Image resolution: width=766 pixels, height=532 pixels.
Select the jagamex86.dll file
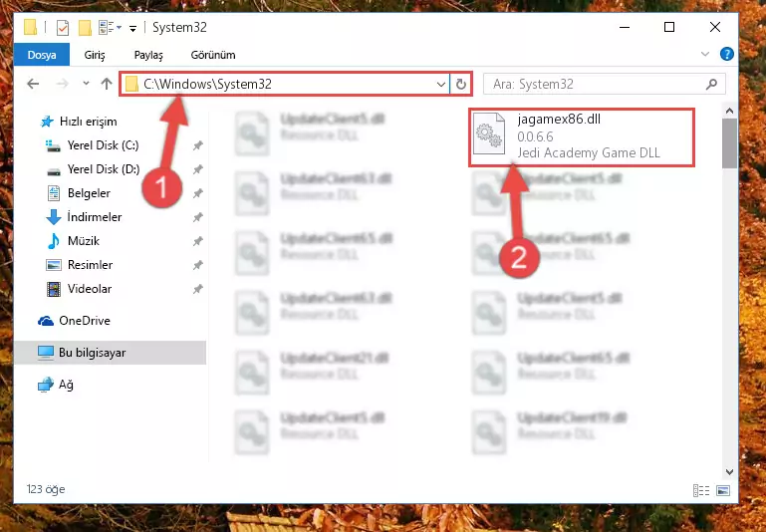click(582, 137)
